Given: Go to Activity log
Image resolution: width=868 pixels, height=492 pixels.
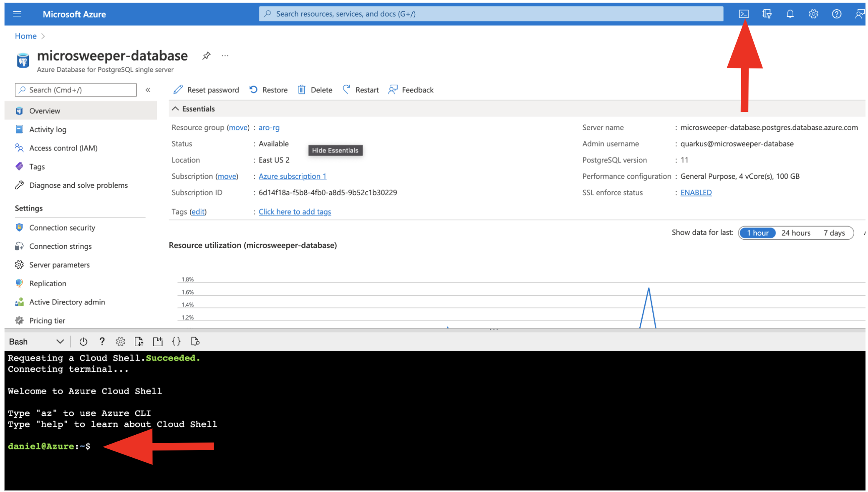Looking at the screenshot, I should [48, 129].
